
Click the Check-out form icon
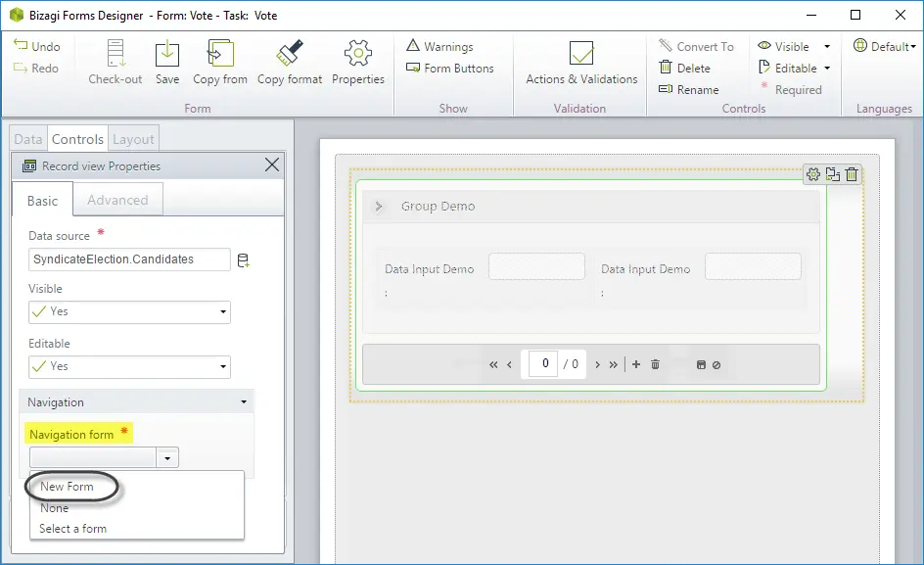click(x=115, y=54)
